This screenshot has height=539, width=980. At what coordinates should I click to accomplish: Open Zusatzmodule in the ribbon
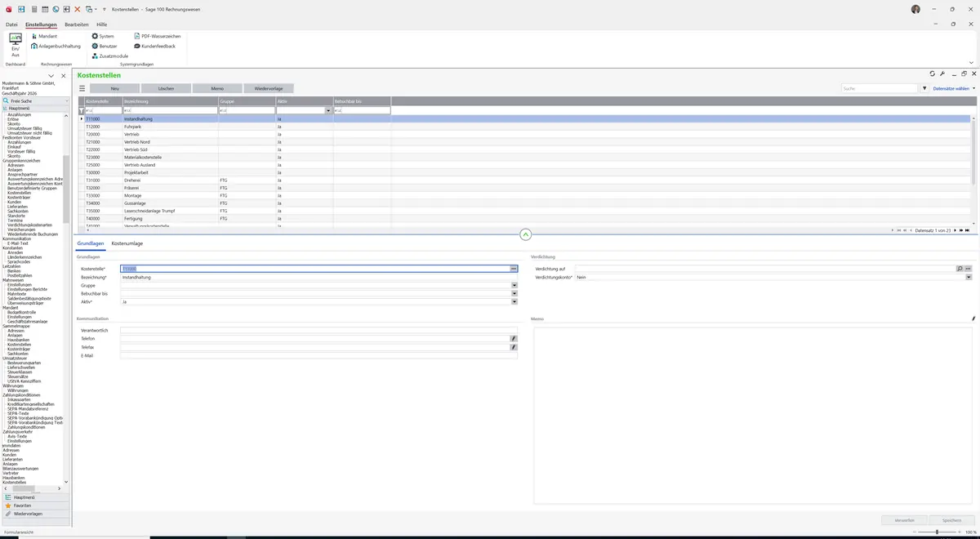[x=110, y=56]
